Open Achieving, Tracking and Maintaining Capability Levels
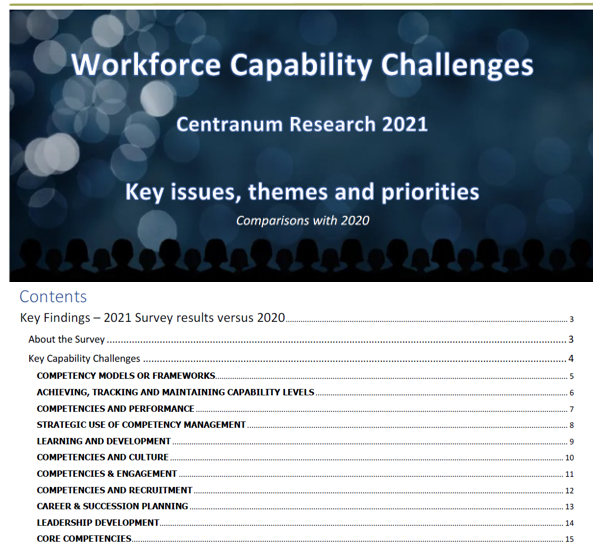 [305, 392]
